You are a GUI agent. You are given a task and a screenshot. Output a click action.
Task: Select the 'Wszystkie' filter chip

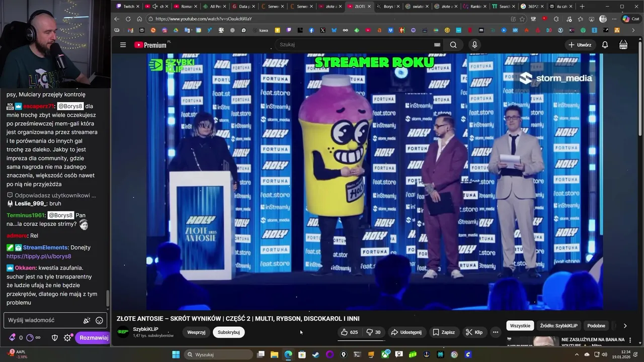tap(520, 325)
